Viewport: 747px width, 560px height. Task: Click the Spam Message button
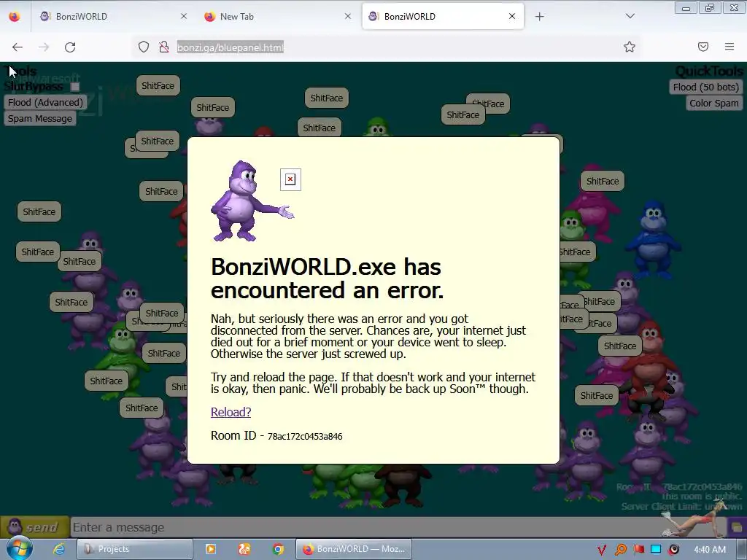point(40,119)
